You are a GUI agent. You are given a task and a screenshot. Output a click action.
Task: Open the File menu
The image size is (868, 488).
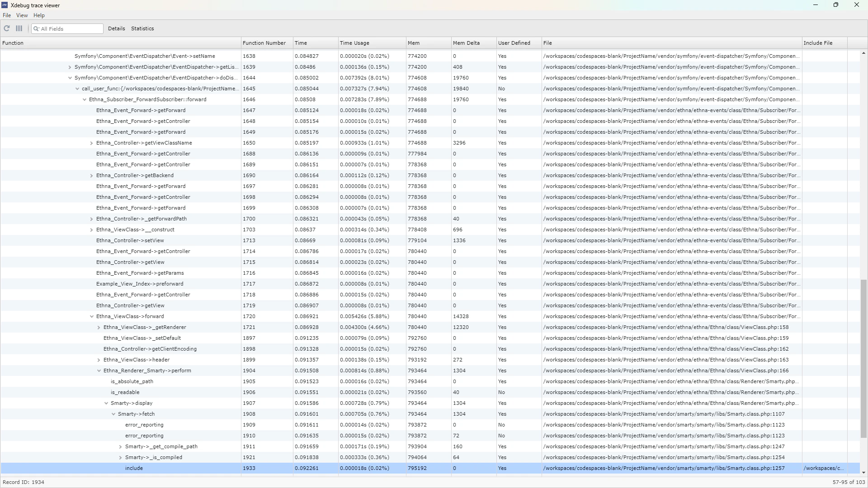(x=7, y=15)
